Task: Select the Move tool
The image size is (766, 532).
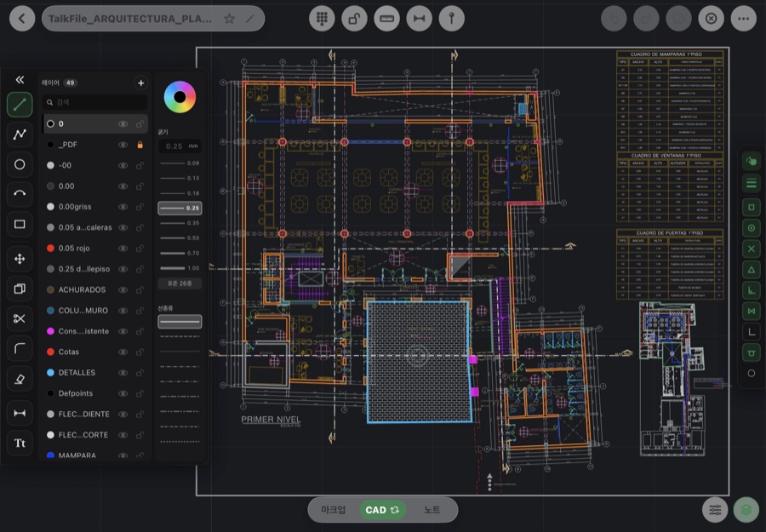Action: pyautogui.click(x=20, y=259)
